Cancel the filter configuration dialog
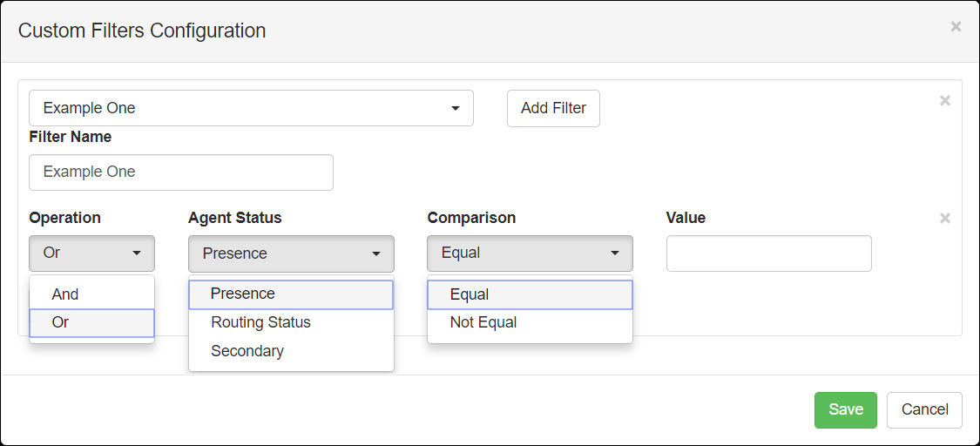The width and height of the screenshot is (980, 446). point(924,409)
